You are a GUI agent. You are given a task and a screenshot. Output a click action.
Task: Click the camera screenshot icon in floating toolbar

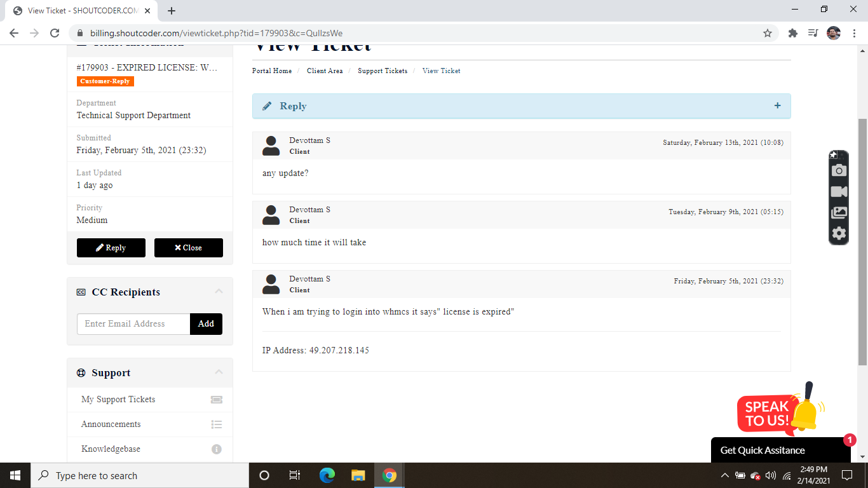pyautogui.click(x=839, y=170)
